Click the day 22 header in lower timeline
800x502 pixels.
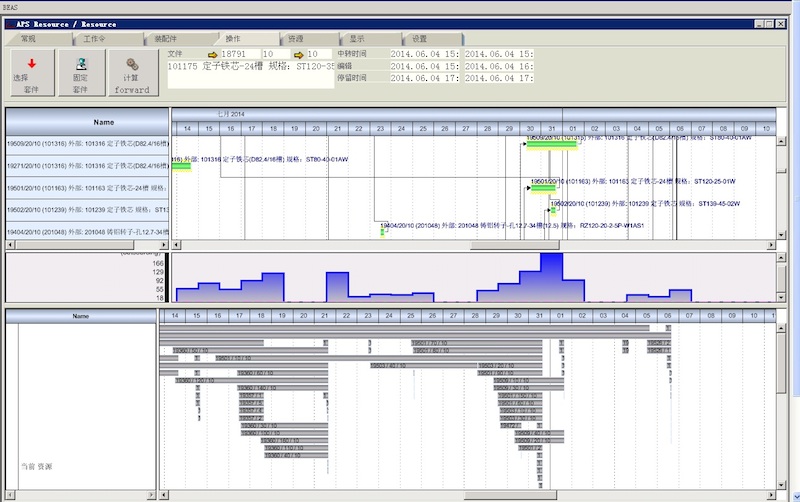coord(345,316)
